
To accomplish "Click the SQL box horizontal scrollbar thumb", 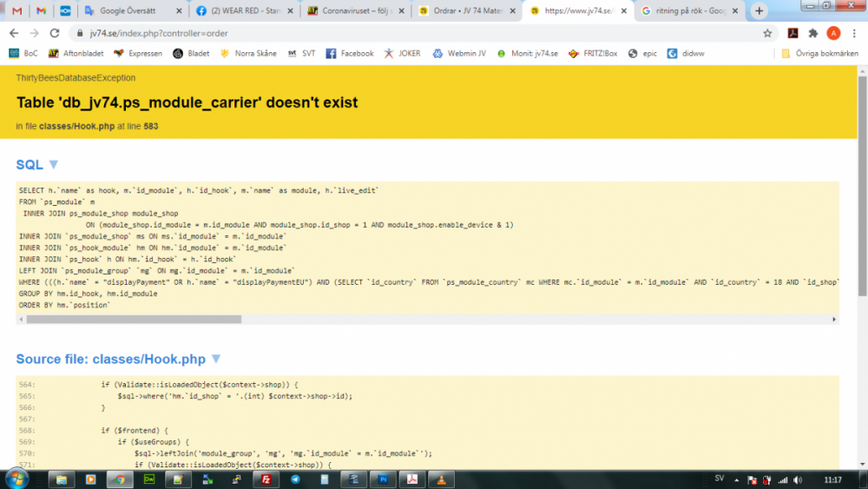I will (134, 320).
